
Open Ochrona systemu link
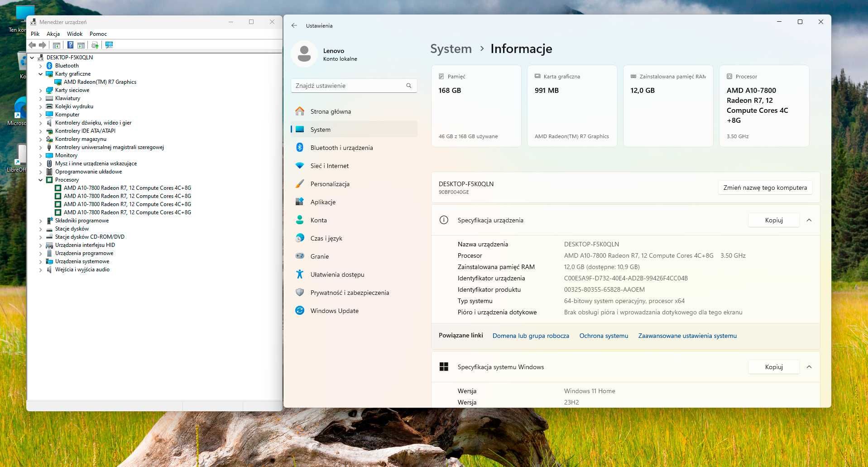(604, 336)
